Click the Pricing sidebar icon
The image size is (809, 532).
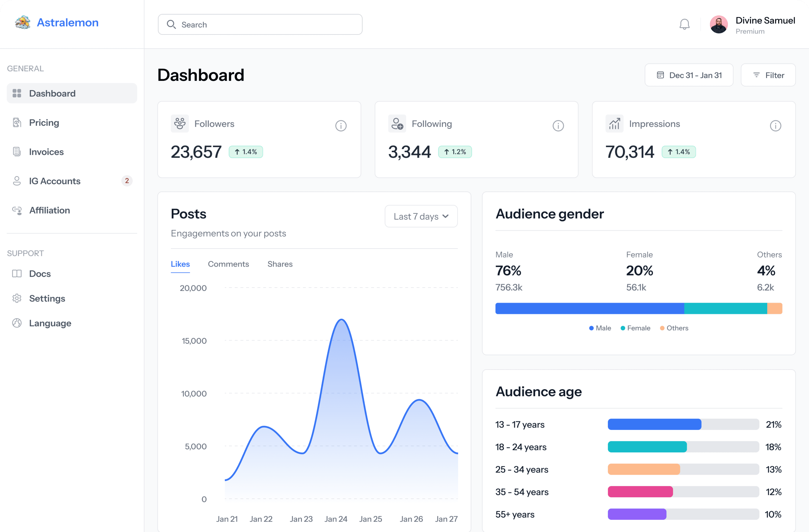coord(17,122)
